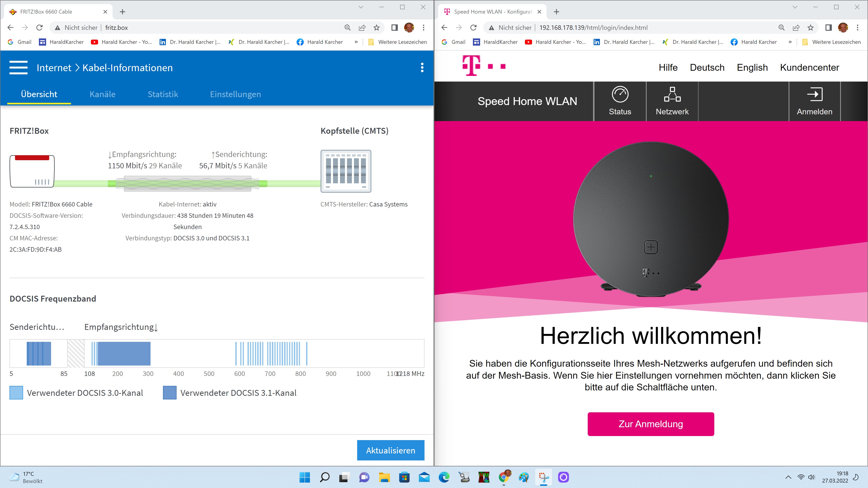Image resolution: width=868 pixels, height=488 pixels.
Task: Click the Status gauge icon
Action: 620,94
